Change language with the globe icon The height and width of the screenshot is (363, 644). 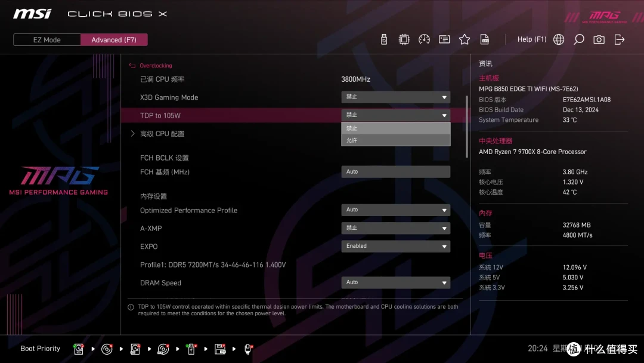point(559,39)
